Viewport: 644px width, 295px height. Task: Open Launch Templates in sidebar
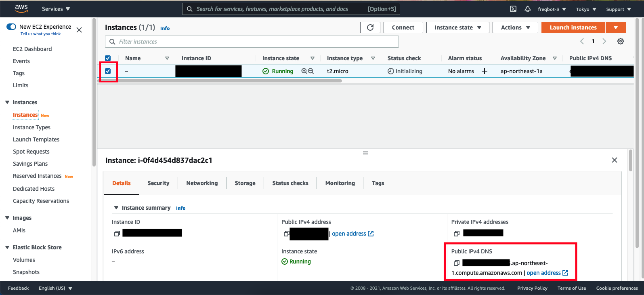point(36,139)
